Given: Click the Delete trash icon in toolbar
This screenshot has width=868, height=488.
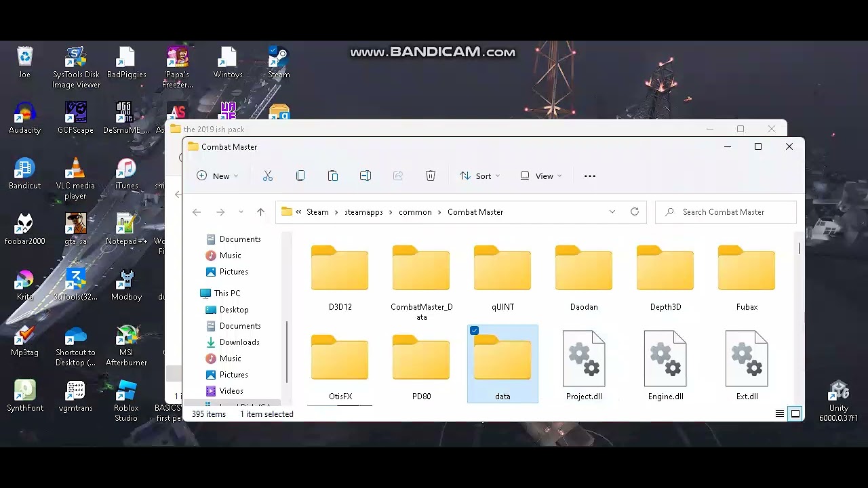Looking at the screenshot, I should click(431, 176).
